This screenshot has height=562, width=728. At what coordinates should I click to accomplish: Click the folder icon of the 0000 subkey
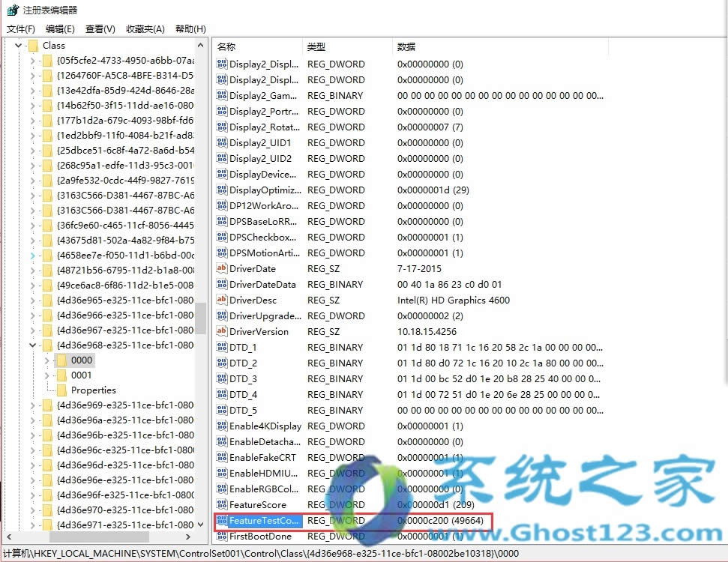tap(63, 360)
